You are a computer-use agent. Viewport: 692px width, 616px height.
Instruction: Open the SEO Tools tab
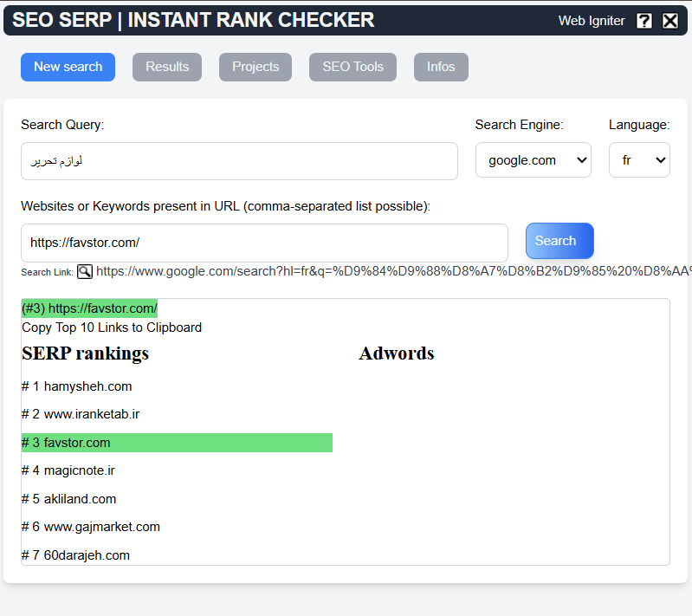[353, 67]
